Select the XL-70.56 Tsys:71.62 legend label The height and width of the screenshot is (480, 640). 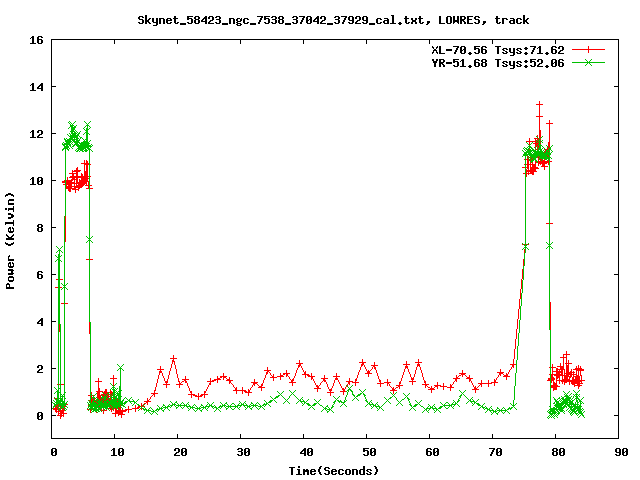498,50
